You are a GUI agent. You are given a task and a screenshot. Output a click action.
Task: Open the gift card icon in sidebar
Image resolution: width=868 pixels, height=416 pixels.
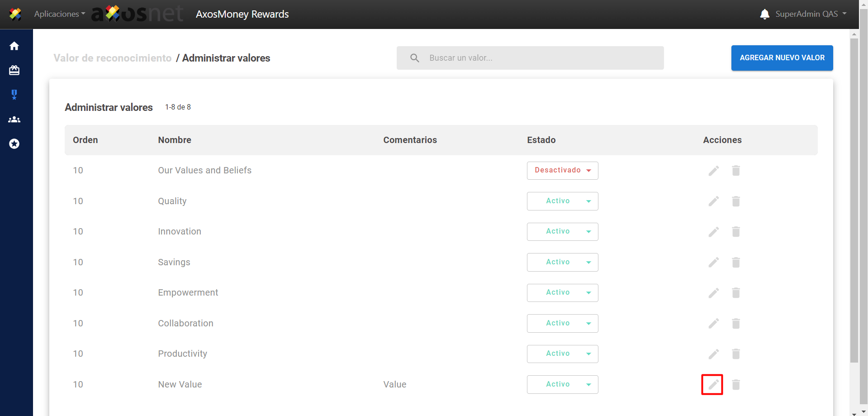14,70
